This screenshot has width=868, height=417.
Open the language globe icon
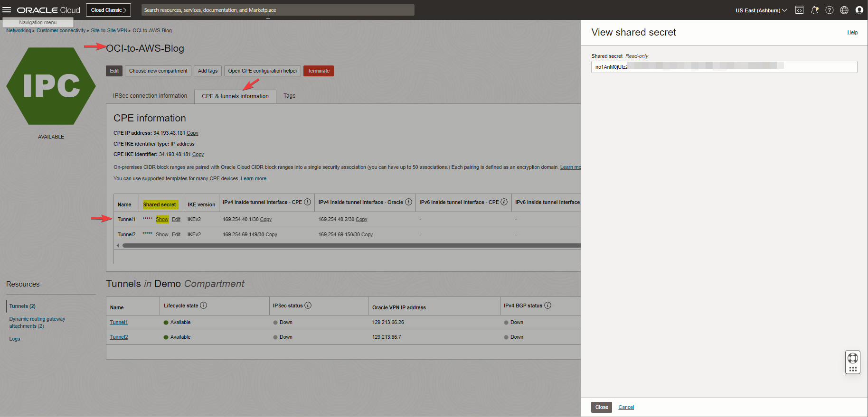(844, 10)
